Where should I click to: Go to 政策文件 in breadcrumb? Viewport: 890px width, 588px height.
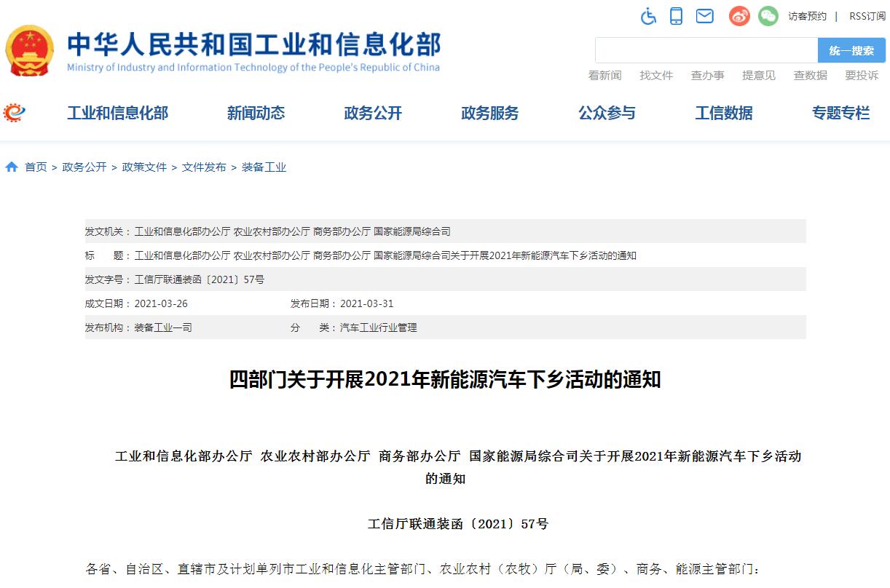point(144,167)
